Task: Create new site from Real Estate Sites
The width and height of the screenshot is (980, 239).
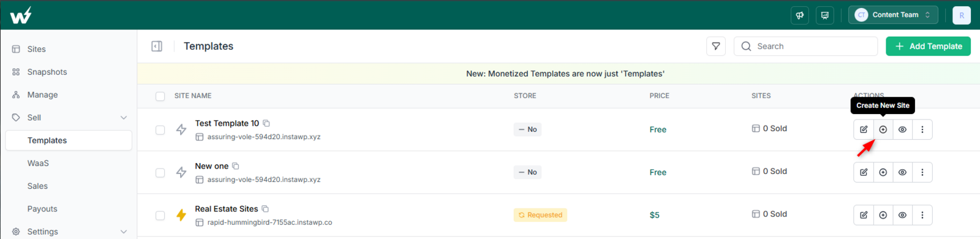Action: (x=883, y=215)
